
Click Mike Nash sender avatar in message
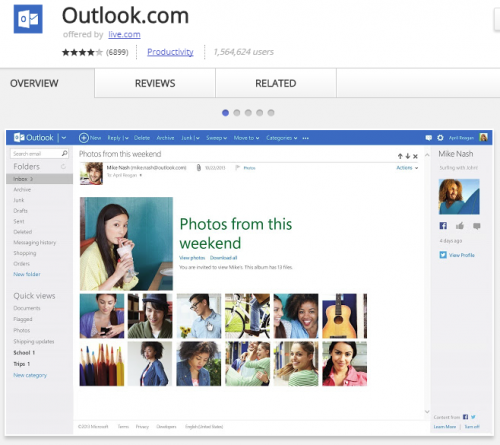(x=91, y=173)
